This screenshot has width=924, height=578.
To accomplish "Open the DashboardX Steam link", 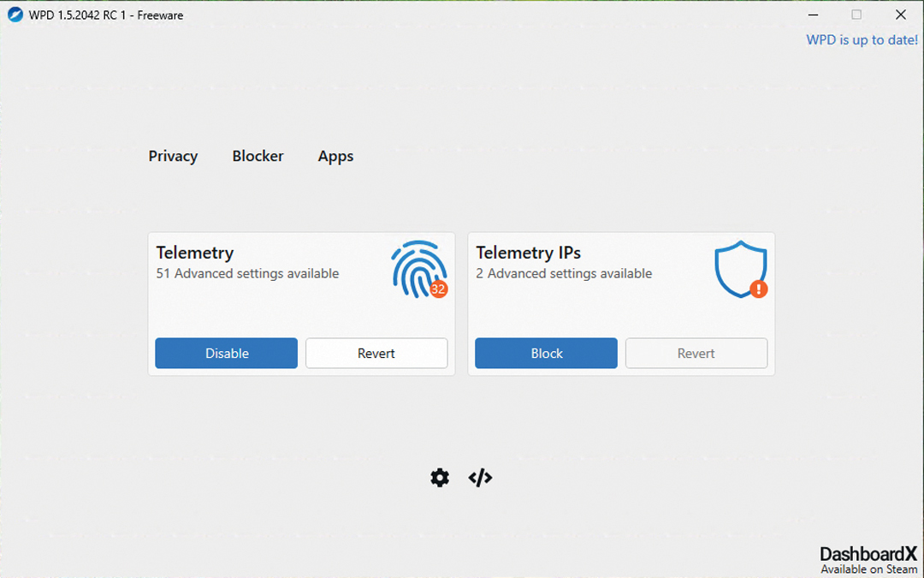I will point(868,560).
